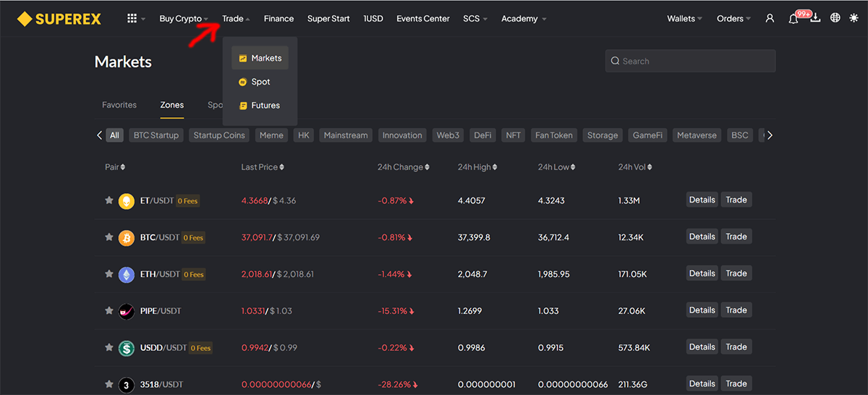Open Details for PIPE/USDT
The height and width of the screenshot is (395, 868).
(x=702, y=310)
